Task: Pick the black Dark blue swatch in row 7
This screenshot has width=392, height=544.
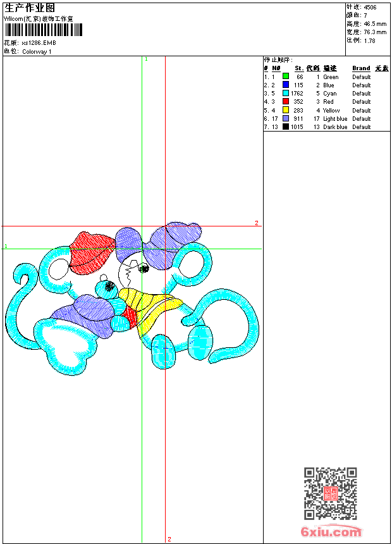Action: (x=286, y=127)
